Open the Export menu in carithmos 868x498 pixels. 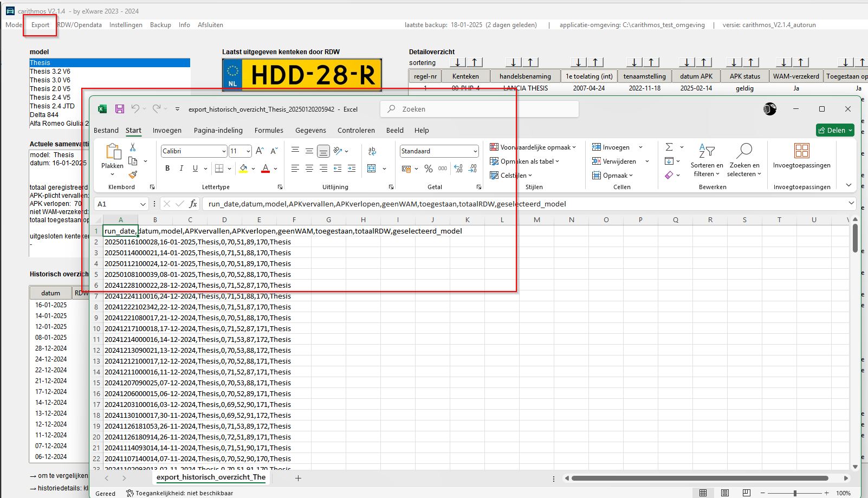point(40,25)
